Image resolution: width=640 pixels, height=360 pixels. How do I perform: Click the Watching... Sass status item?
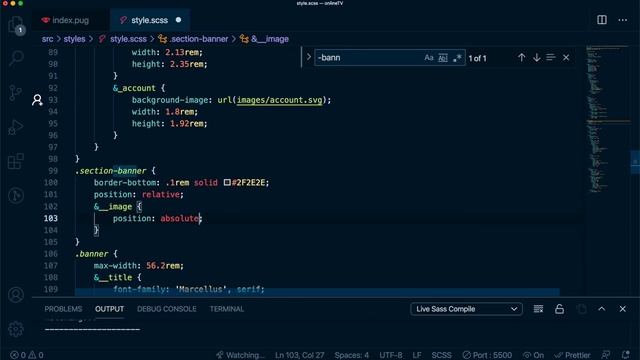(x=240, y=355)
